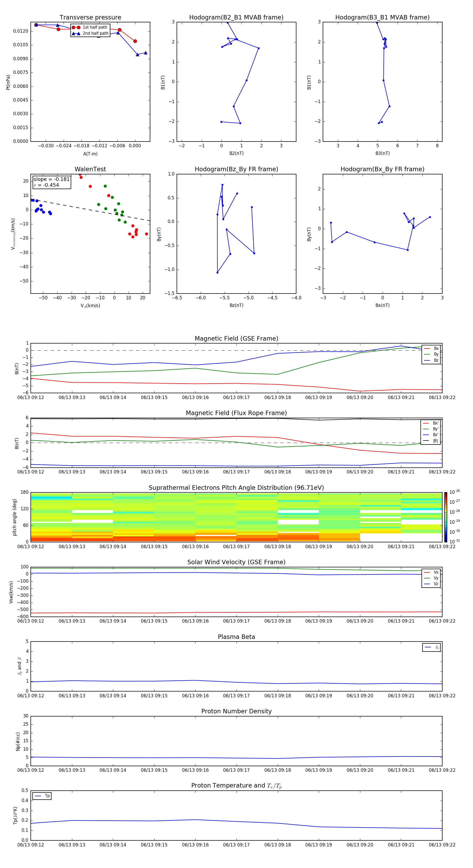
Task: Click the 10^-26 label on the color bar
Action: pos(455,492)
